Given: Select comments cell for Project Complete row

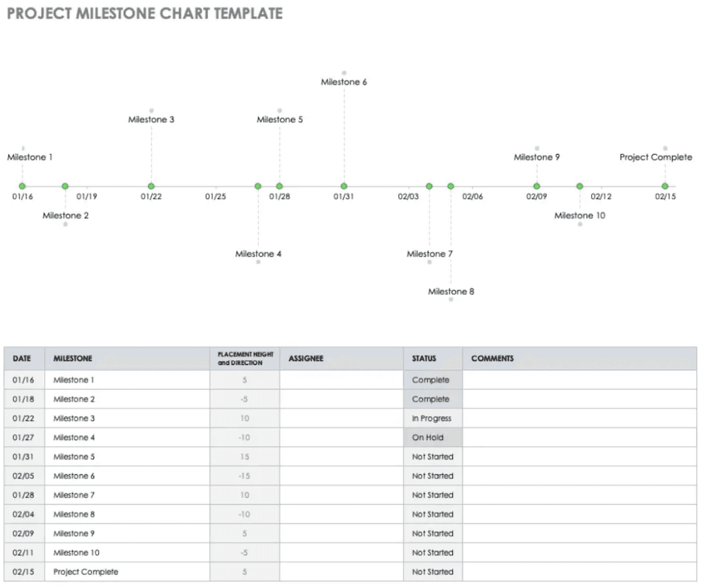Looking at the screenshot, I should pyautogui.click(x=579, y=571).
